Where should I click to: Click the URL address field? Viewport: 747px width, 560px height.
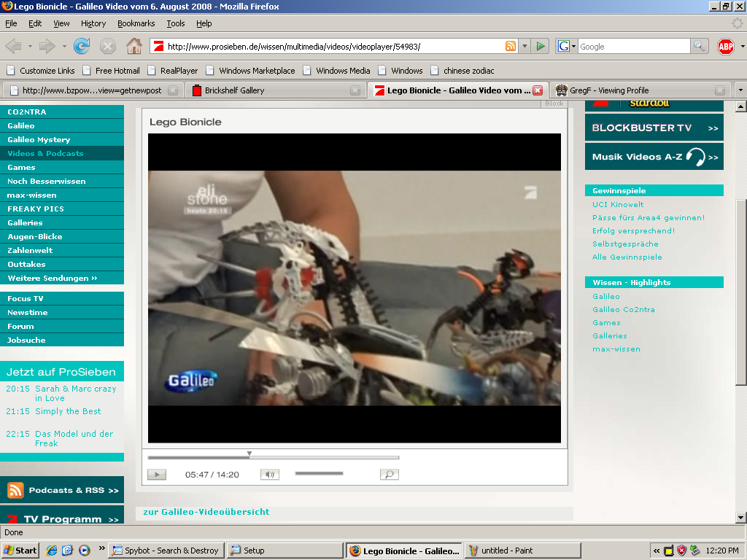tap(333, 46)
